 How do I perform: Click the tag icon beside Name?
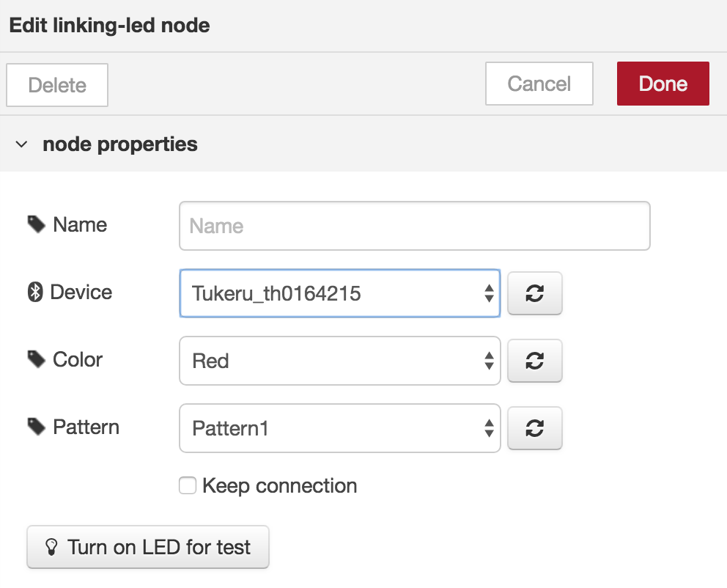[36, 224]
